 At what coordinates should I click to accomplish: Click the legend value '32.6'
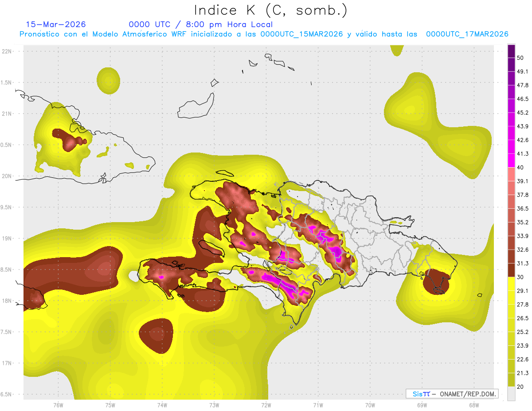tap(523, 250)
